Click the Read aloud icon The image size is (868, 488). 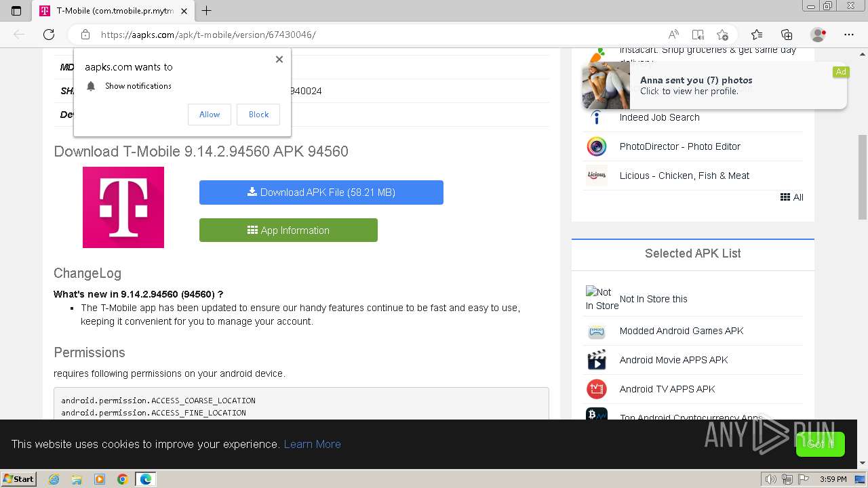pos(673,35)
